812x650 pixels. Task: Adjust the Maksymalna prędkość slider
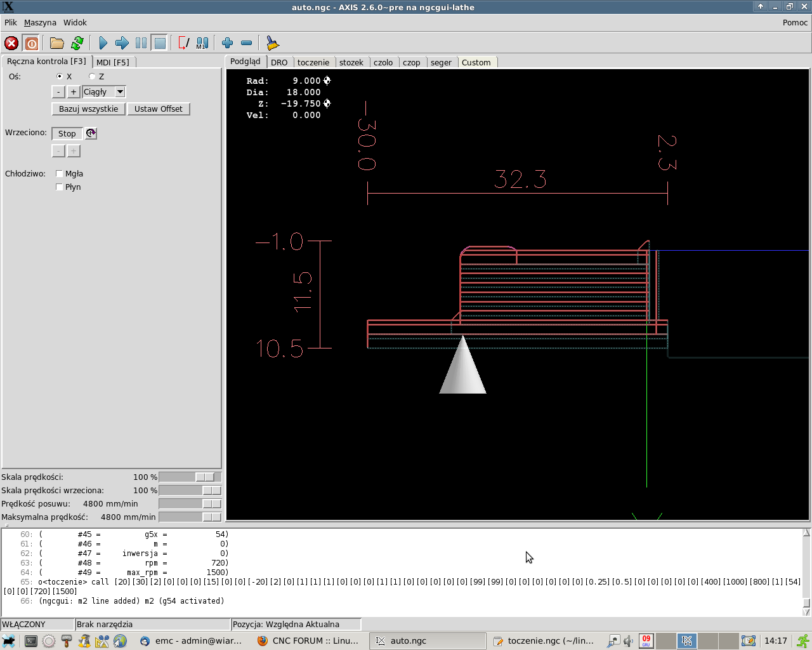pyautogui.click(x=190, y=517)
